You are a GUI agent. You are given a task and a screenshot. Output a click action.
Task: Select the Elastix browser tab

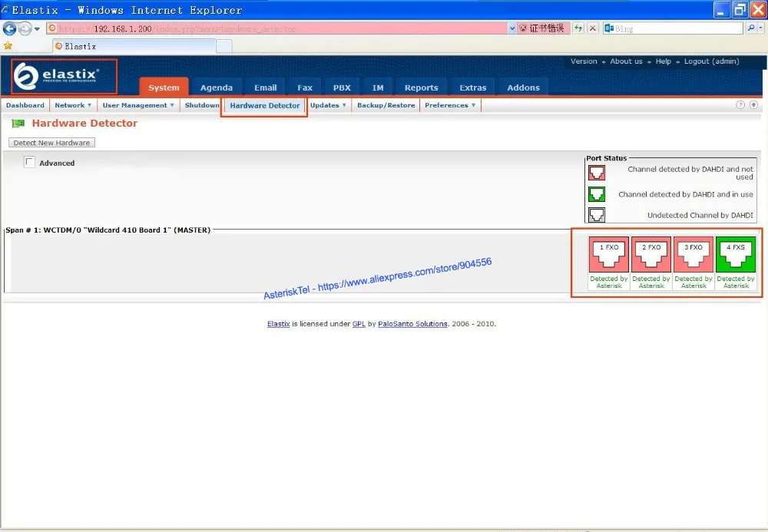tap(134, 46)
